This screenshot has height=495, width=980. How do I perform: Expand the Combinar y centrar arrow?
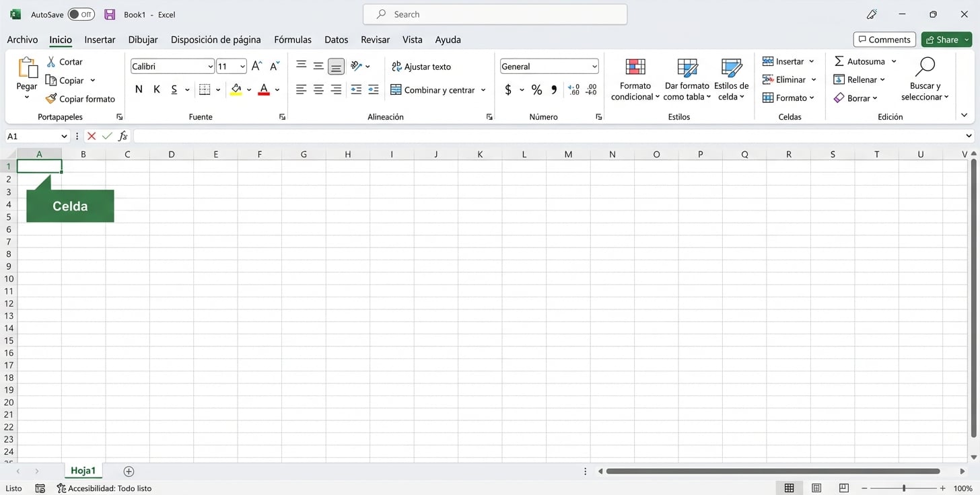(x=483, y=90)
